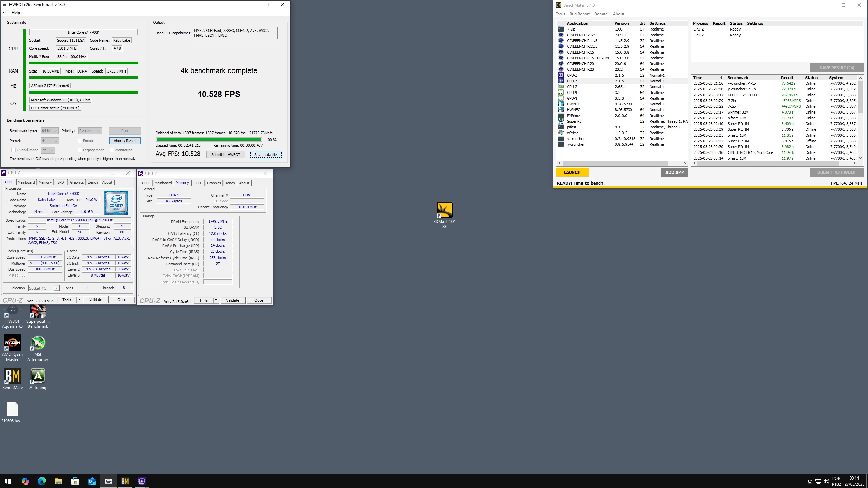
Task: Open the Preset 4k dropdown
Action: click(x=50, y=141)
